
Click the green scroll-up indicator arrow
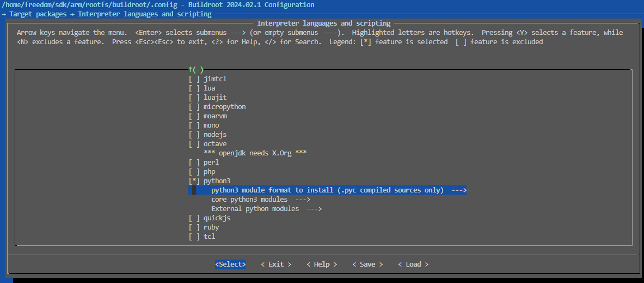[191, 69]
